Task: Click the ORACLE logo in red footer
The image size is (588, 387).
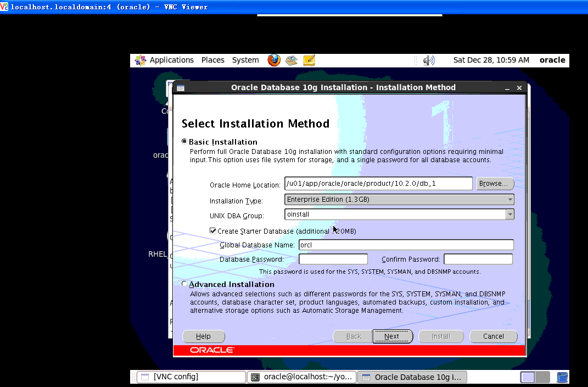Action: (x=212, y=350)
